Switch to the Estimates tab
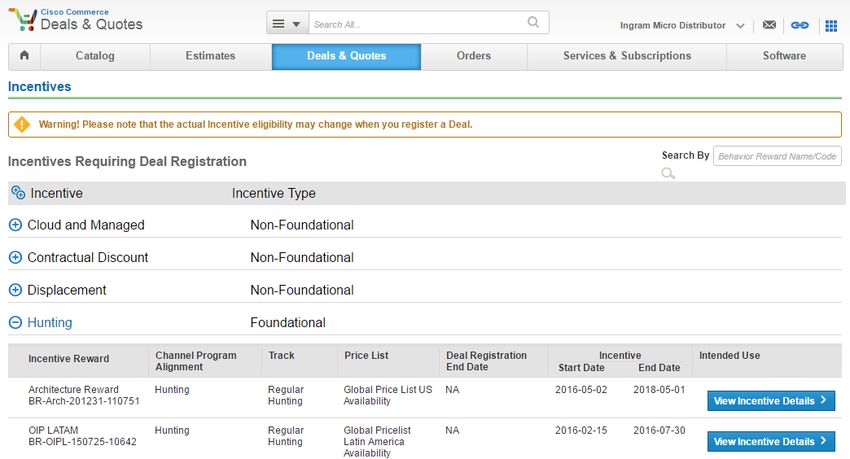Viewport: 850px width, 459px height. pos(210,56)
